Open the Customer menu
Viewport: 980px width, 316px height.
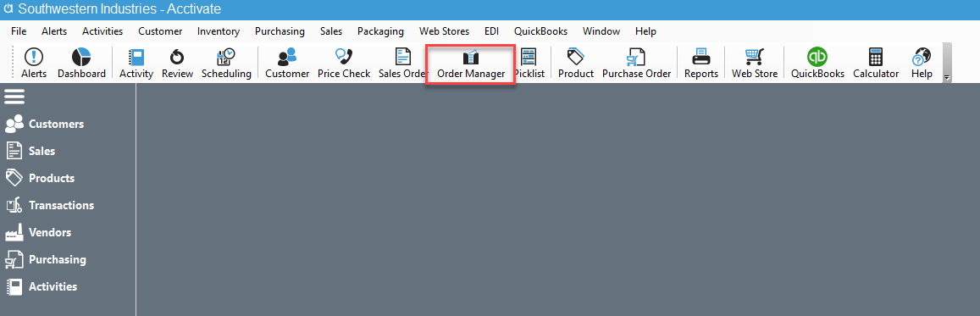161,31
